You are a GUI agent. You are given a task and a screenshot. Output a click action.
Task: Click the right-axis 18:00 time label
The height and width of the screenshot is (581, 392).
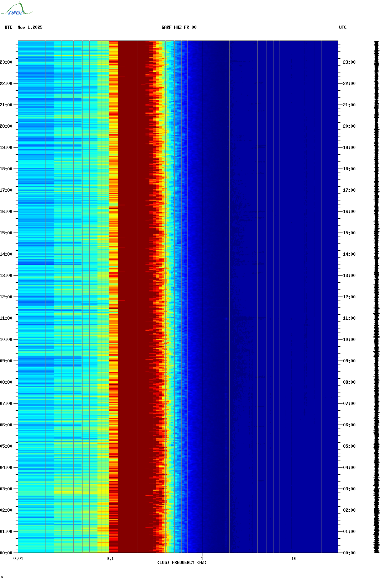349,169
